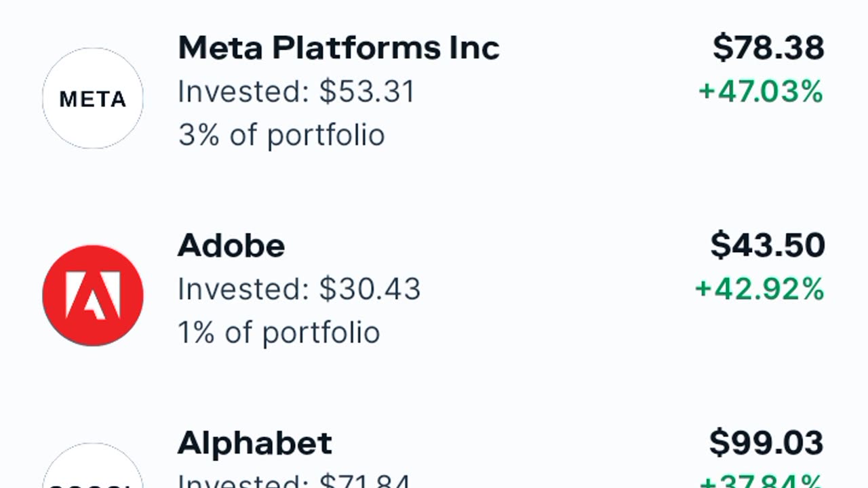Open the Meta Platforms Inc stock title
This screenshot has height=488, width=868.
pyautogui.click(x=338, y=48)
